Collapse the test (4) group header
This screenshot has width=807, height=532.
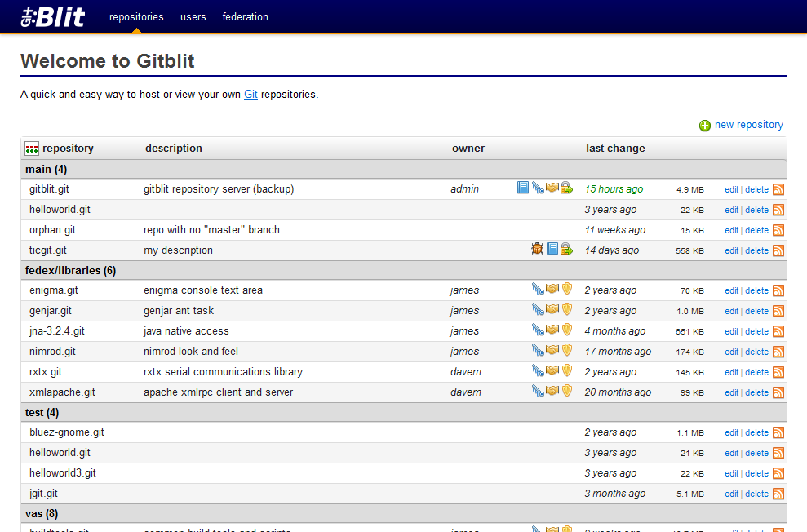tap(41, 412)
